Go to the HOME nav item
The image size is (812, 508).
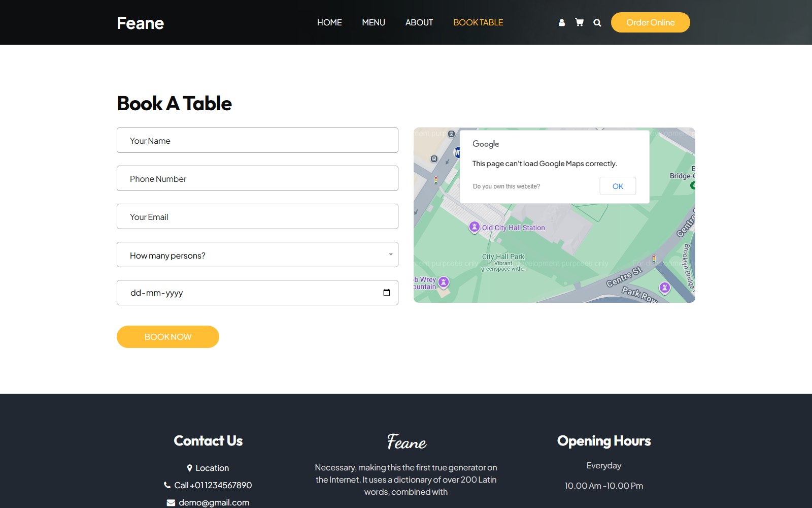[x=329, y=22]
